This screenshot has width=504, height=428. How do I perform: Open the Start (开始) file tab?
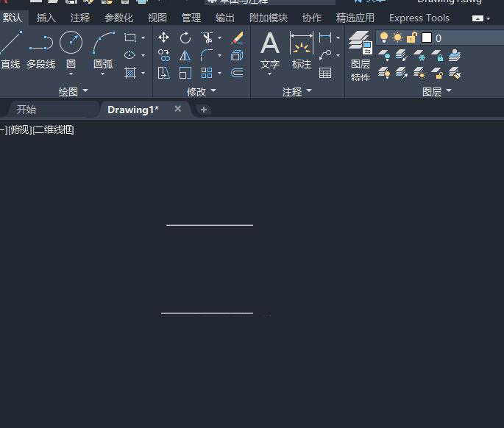52,110
